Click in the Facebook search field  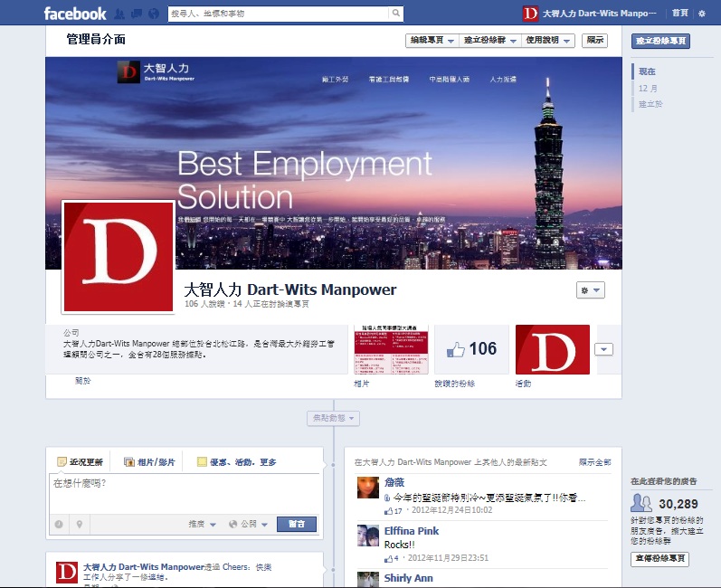click(x=279, y=14)
